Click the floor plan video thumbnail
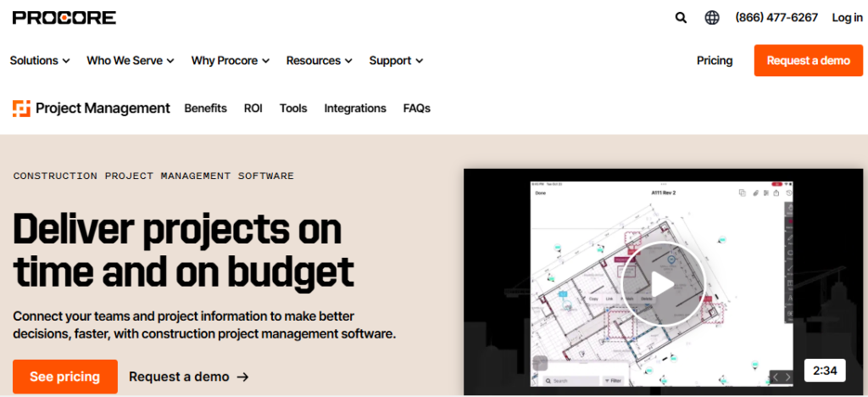Screen dimensions: 868x397 663,282
